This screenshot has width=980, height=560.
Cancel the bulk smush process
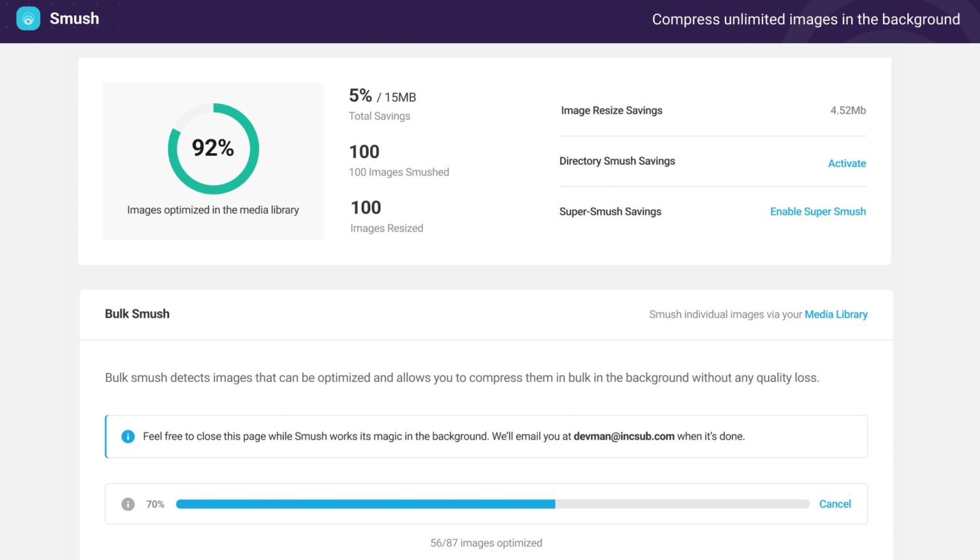(835, 504)
